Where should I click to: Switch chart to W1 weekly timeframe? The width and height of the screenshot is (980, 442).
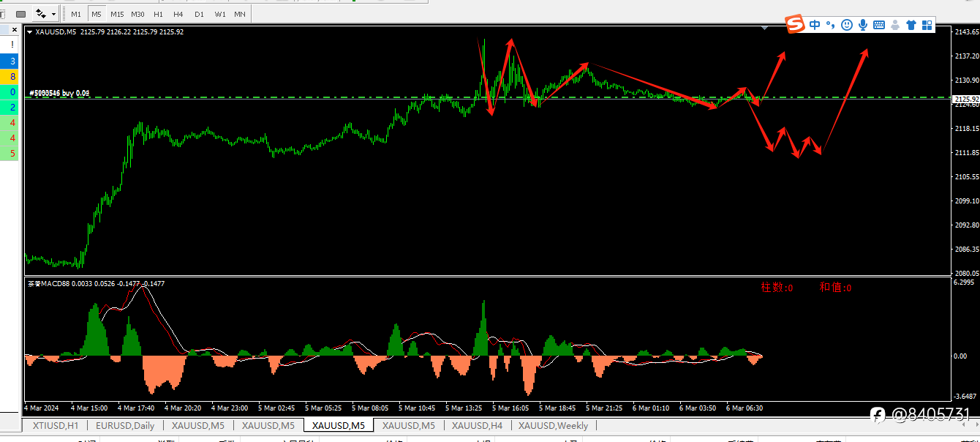pyautogui.click(x=219, y=14)
